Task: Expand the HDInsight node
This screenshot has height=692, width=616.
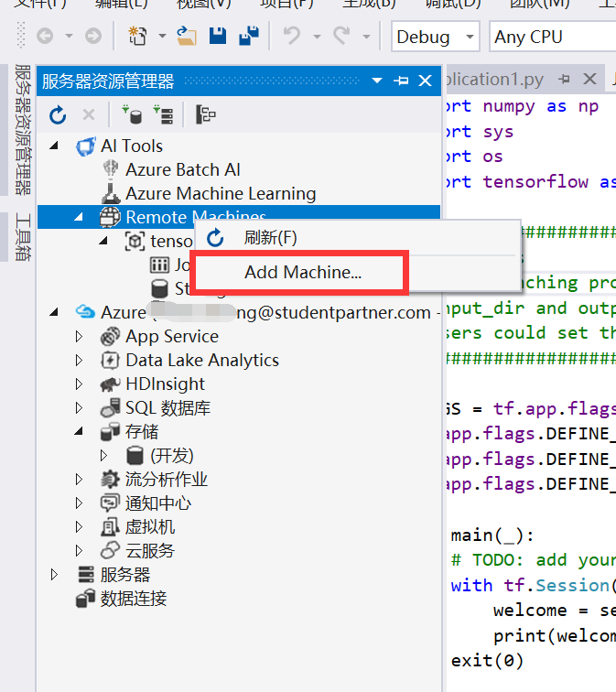Action: [x=79, y=384]
